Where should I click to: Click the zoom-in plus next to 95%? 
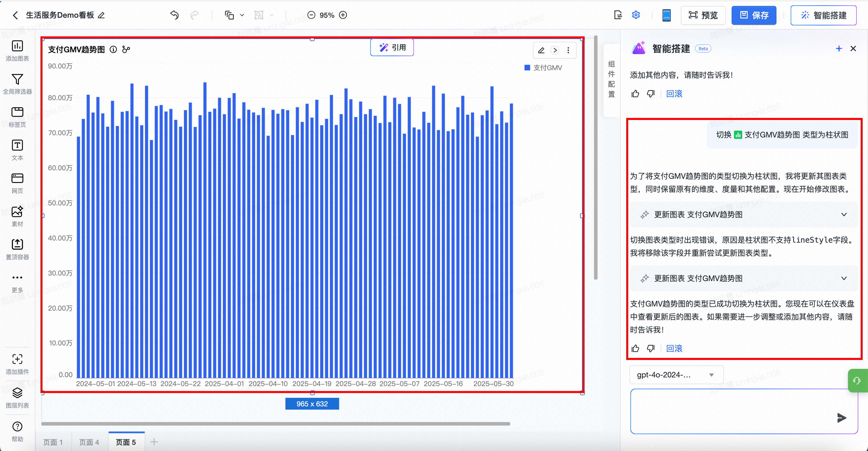pos(343,15)
